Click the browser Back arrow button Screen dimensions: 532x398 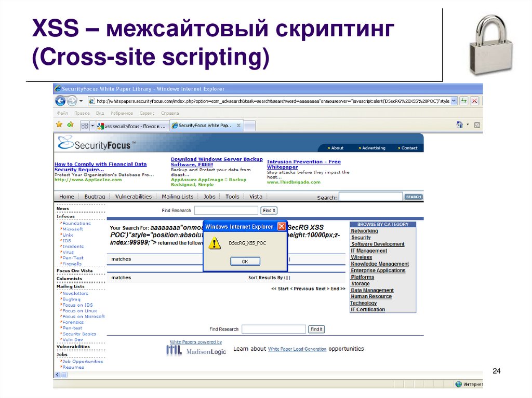click(x=60, y=101)
